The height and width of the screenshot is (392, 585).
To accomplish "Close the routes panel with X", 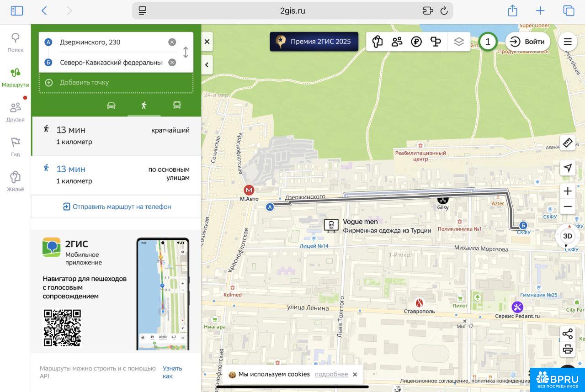I will pyautogui.click(x=207, y=42).
